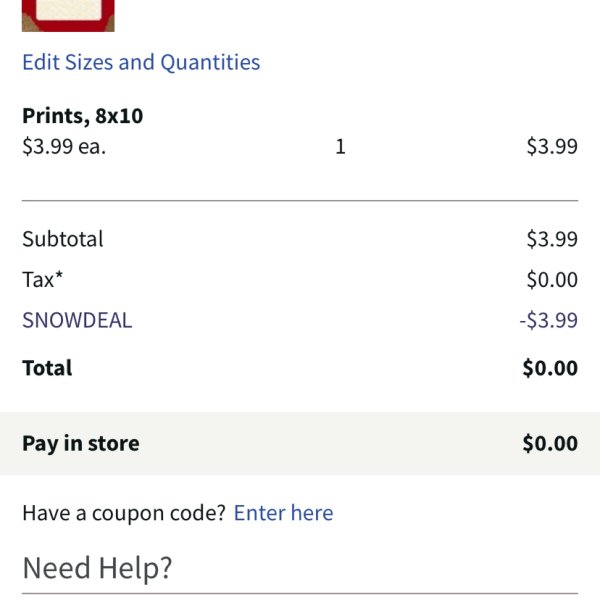Click the Tax* asterisk label
The height and width of the screenshot is (600, 600).
42,279
